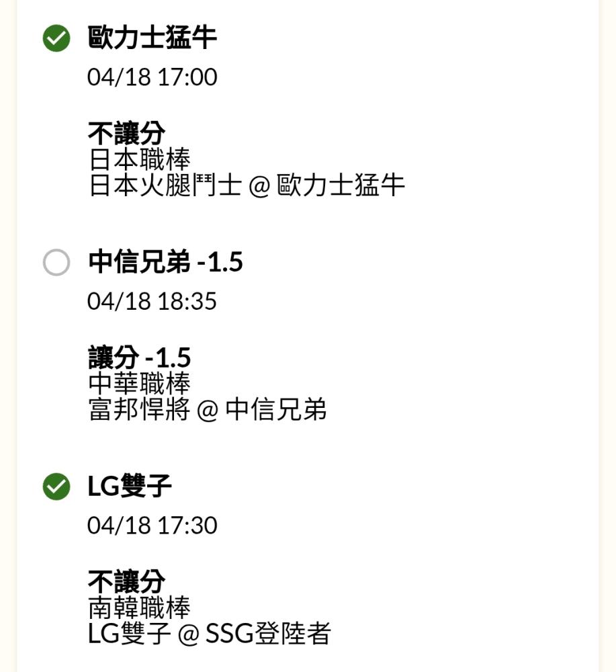Open matchup LG雙子 @ SSG登陸者
Viewport: 616px width, 672px height.
(x=210, y=634)
